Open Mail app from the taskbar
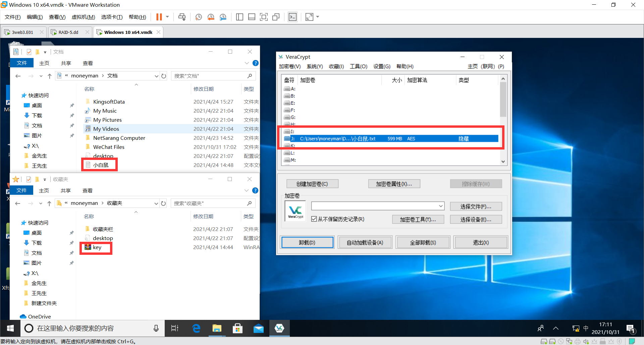Image resolution: width=644 pixels, height=345 pixels. [258, 328]
